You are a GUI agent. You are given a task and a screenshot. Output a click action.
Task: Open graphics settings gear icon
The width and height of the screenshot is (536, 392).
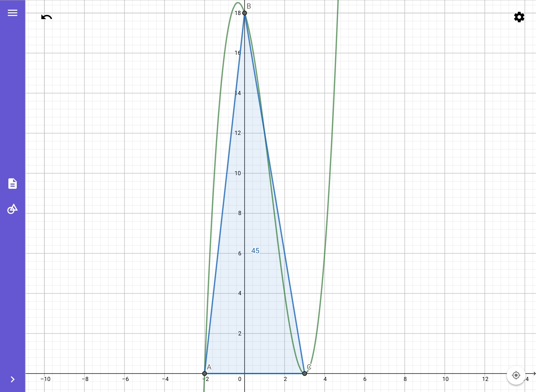[x=519, y=17]
